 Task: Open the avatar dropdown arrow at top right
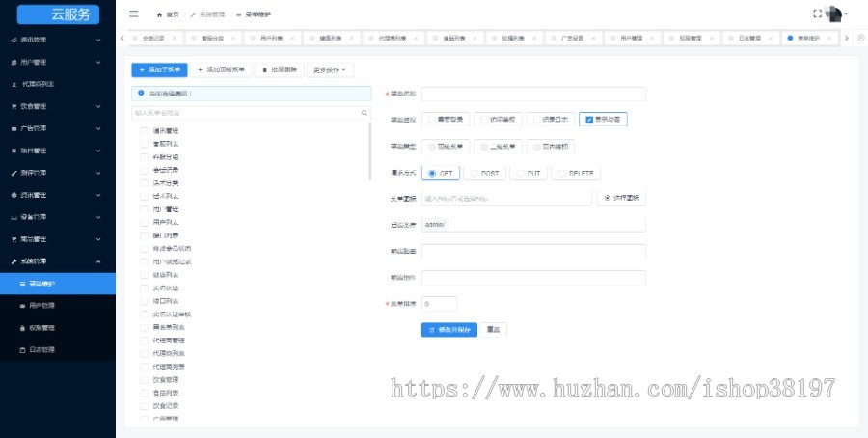point(846,14)
